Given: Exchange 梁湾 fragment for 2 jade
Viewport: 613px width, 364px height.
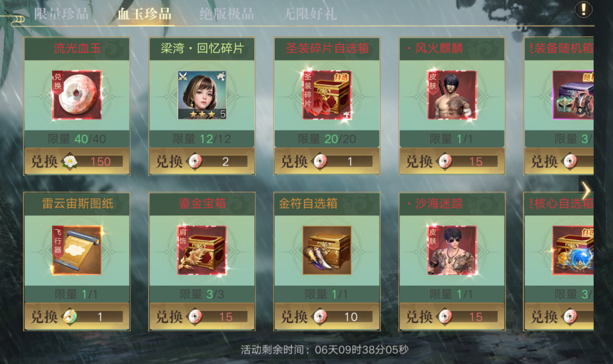Looking at the screenshot, I should [x=202, y=161].
